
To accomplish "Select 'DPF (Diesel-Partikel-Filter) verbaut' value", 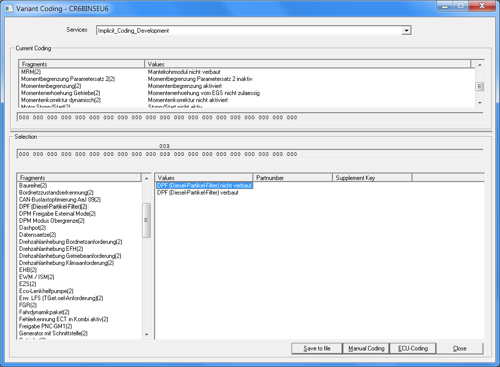I will pos(198,193).
